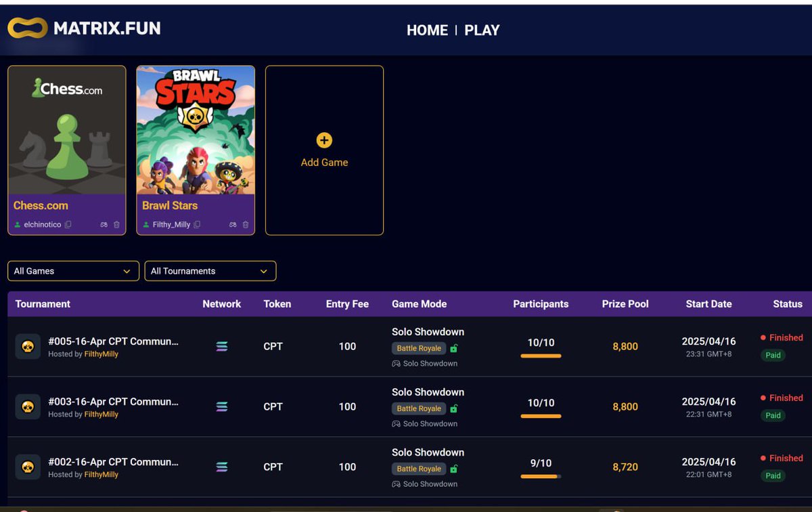Click the Prize Pool column header
The height and width of the screenshot is (512, 812).
tap(625, 304)
